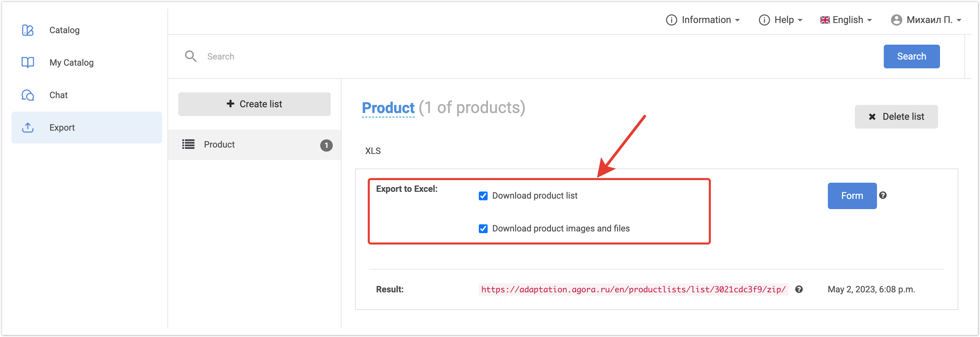Screen dimensions: 980x337
Task: Click into the Search input field
Action: tap(533, 57)
